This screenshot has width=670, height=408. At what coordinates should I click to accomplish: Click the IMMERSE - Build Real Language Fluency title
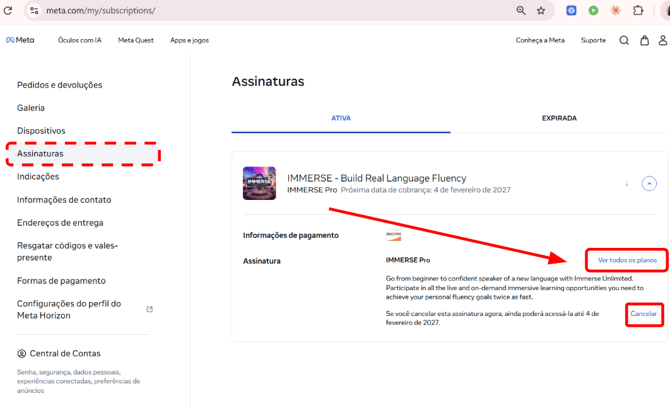point(376,178)
